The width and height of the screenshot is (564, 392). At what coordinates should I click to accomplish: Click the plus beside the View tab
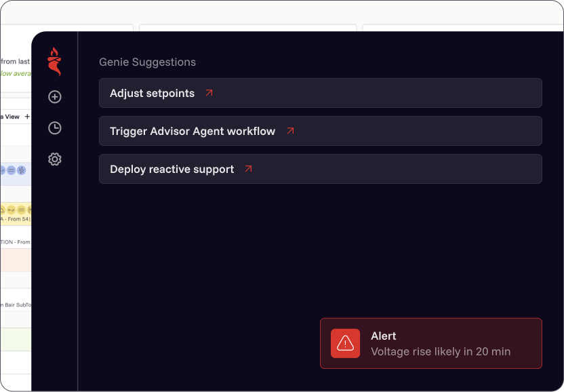pos(27,117)
